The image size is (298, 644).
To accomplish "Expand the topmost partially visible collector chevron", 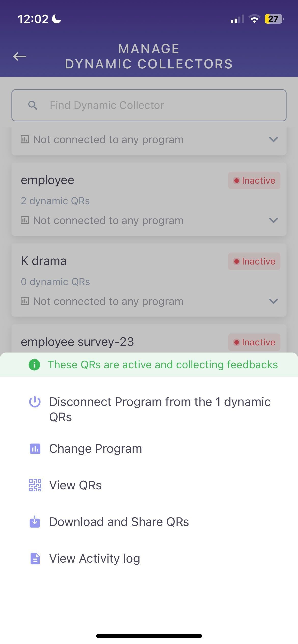I will coord(273,139).
